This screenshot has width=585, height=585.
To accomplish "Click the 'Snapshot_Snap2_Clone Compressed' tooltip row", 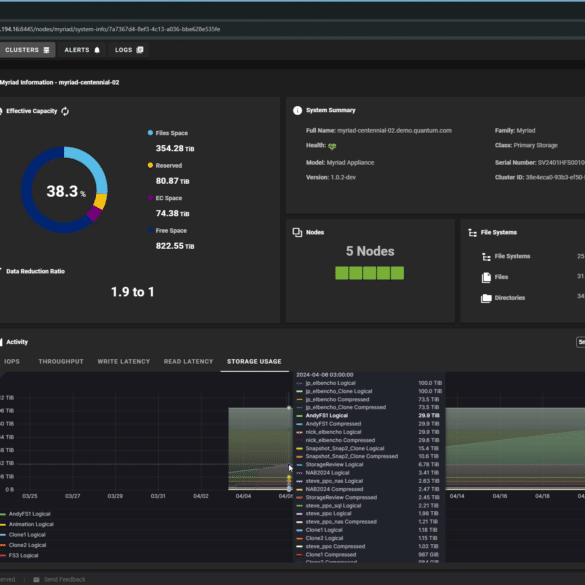I will pos(369,457).
